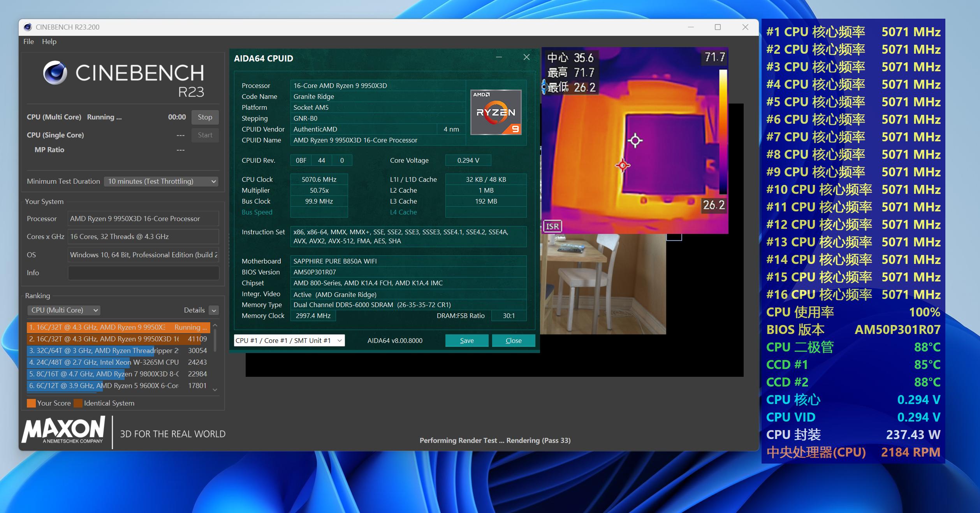The height and width of the screenshot is (513, 980).
Task: Select the AMD Ryzen Threadripper ranking row
Action: click(x=118, y=351)
